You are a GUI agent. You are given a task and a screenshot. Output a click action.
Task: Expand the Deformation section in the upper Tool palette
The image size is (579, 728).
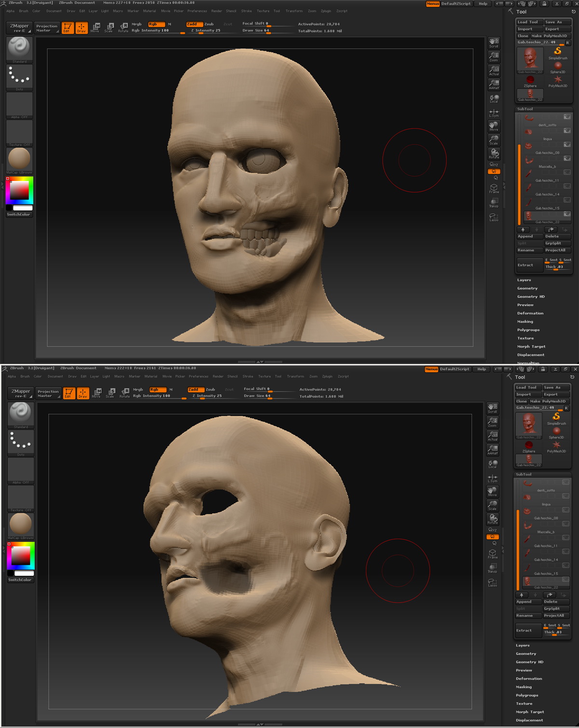pos(530,313)
